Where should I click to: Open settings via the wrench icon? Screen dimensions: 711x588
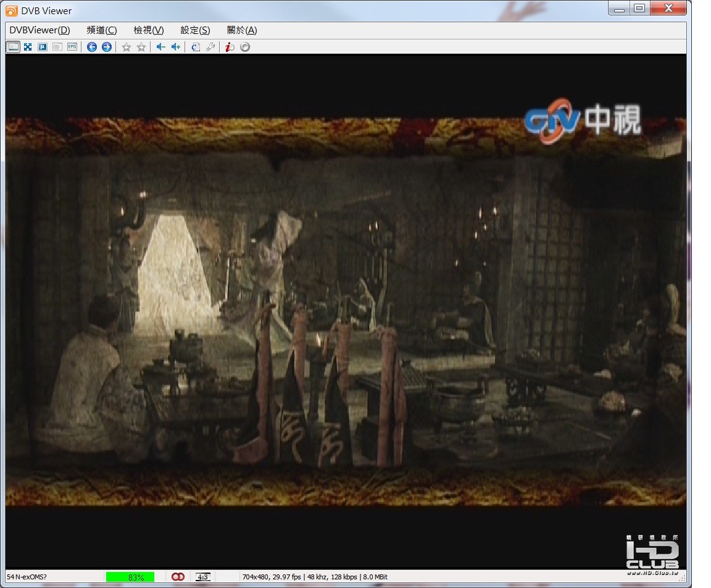[x=210, y=47]
